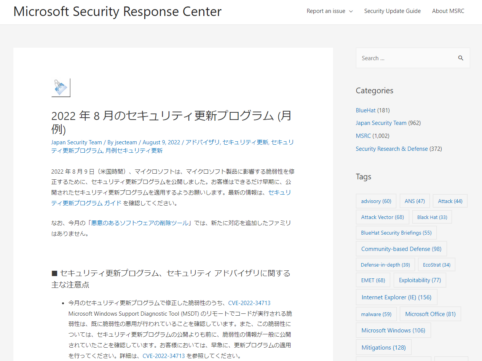Open the first CVE-2022-34713 link

249,303
